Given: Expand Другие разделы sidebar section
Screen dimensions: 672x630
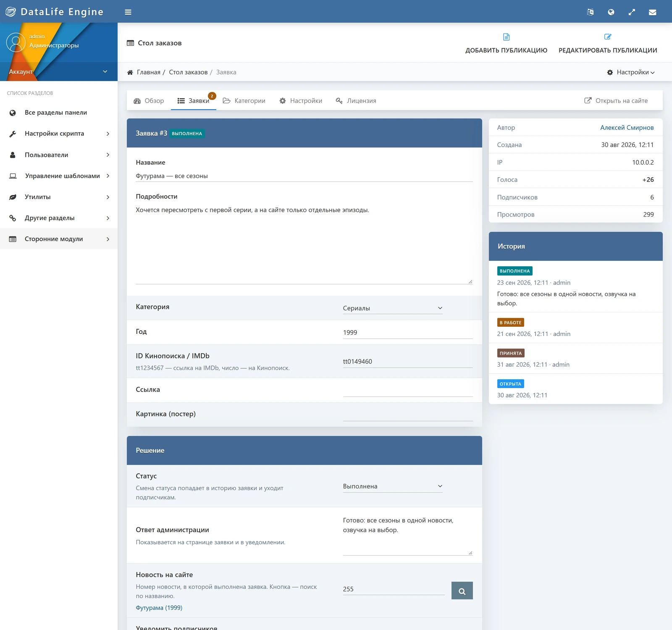Looking at the screenshot, I should point(59,218).
